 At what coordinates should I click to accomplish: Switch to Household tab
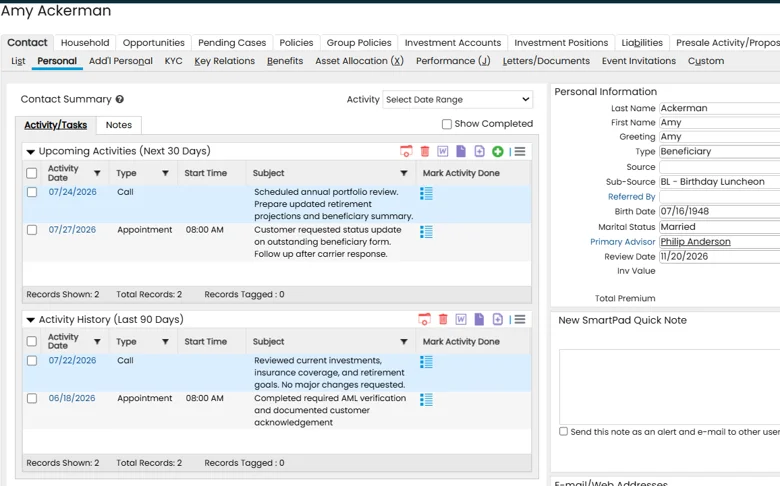85,43
